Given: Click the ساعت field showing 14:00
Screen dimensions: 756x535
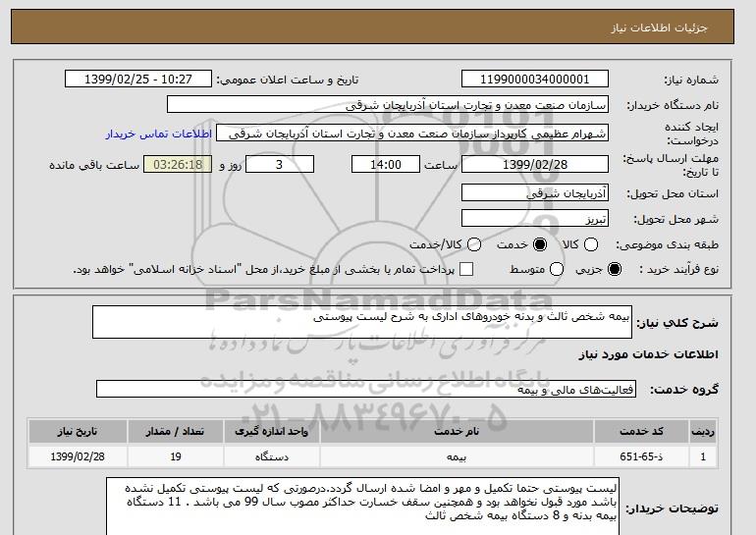Looking at the screenshot, I should coord(386,164).
